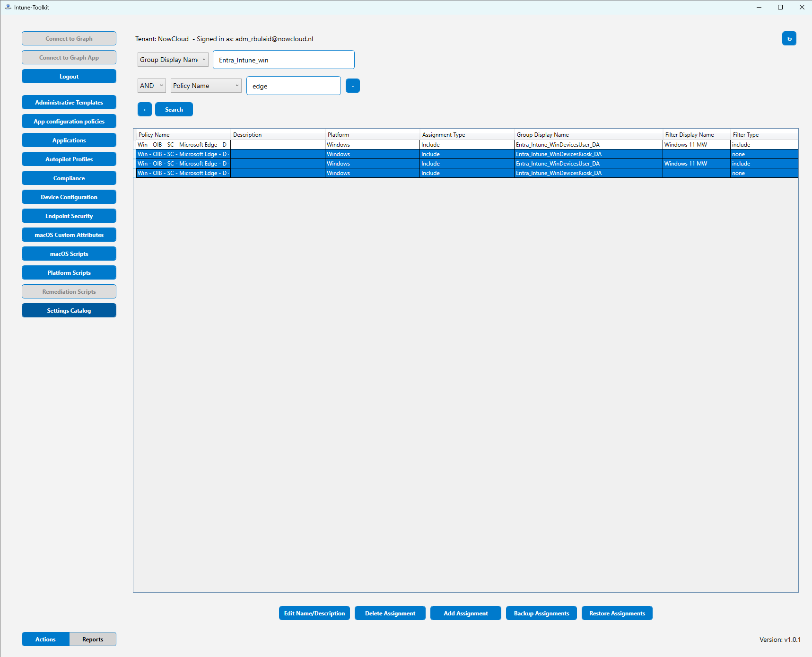This screenshot has width=812, height=657.
Task: Go to Endpoint Security policies
Action: 69,216
